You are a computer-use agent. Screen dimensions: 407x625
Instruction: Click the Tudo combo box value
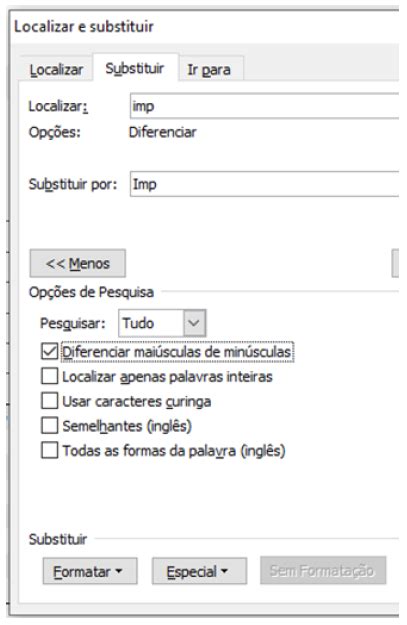click(151, 323)
